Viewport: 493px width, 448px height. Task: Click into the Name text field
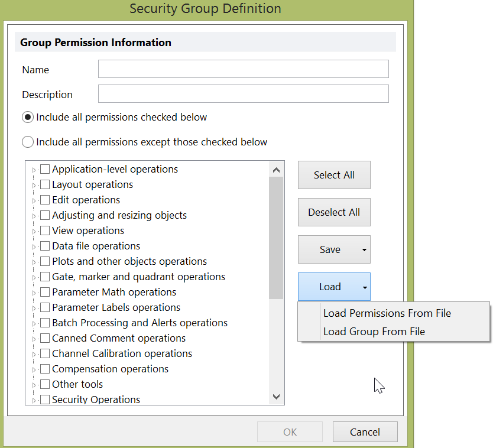[x=243, y=69]
